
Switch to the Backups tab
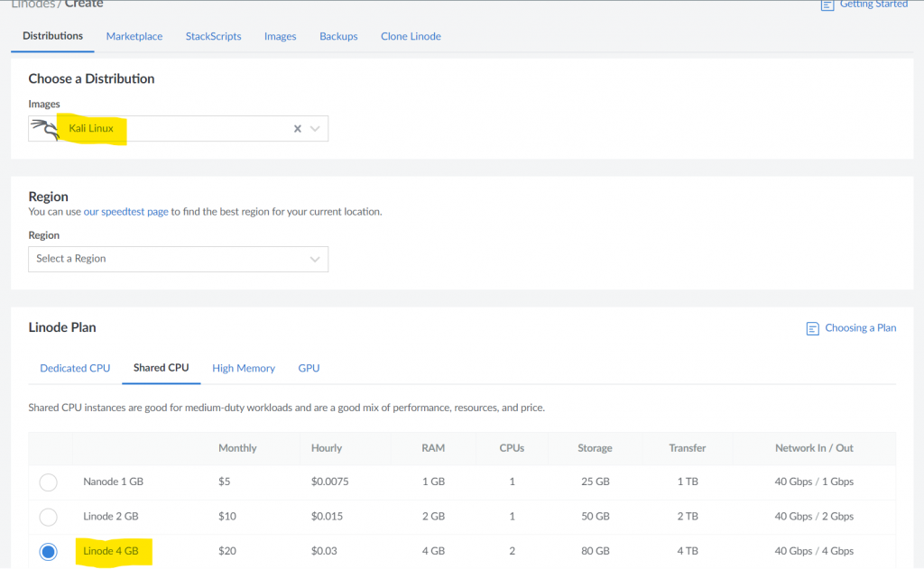click(338, 36)
